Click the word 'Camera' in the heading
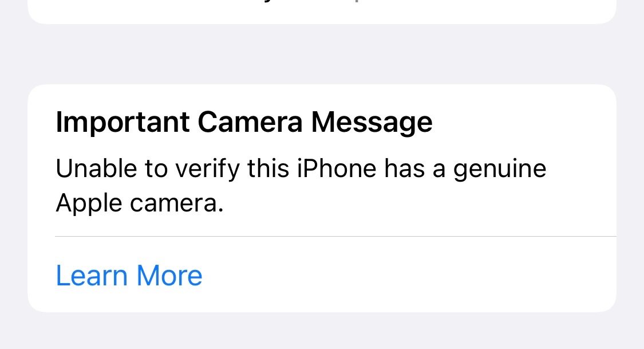The height and width of the screenshot is (349, 644). click(x=250, y=122)
